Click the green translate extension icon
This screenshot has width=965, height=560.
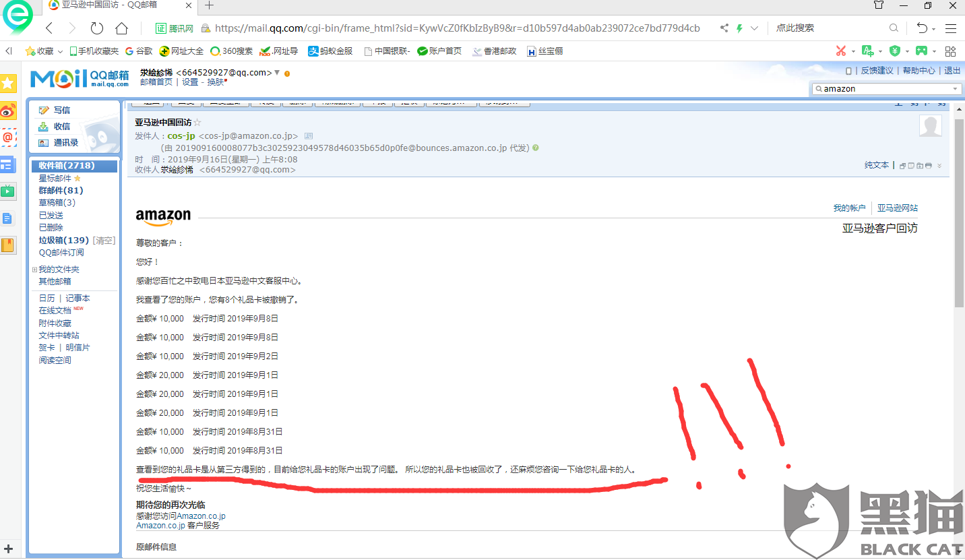click(868, 51)
